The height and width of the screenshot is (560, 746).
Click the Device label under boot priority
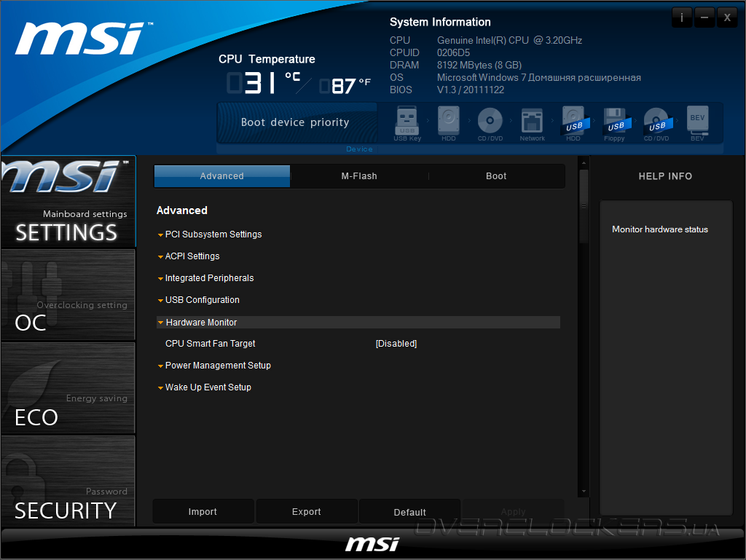coord(359,149)
